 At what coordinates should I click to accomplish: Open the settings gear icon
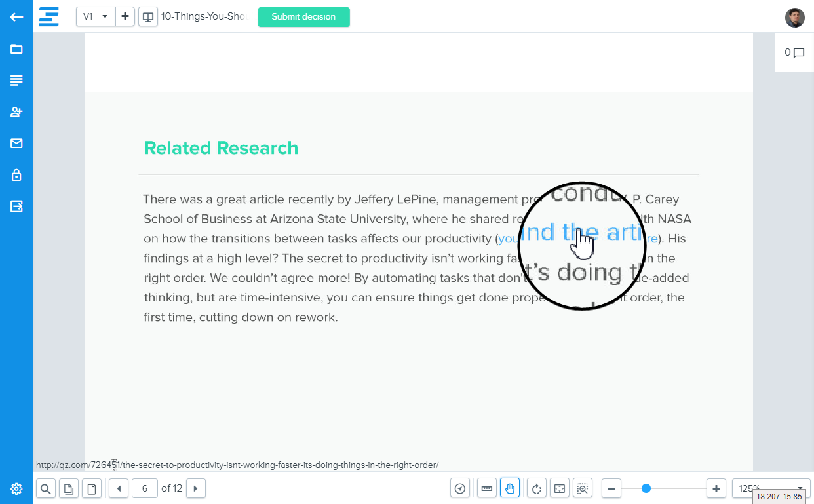(16, 488)
